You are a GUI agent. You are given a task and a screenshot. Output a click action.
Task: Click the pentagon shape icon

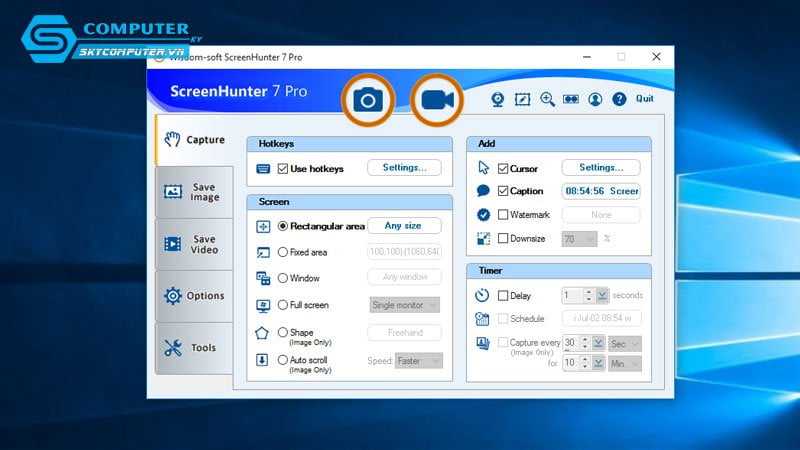point(262,333)
